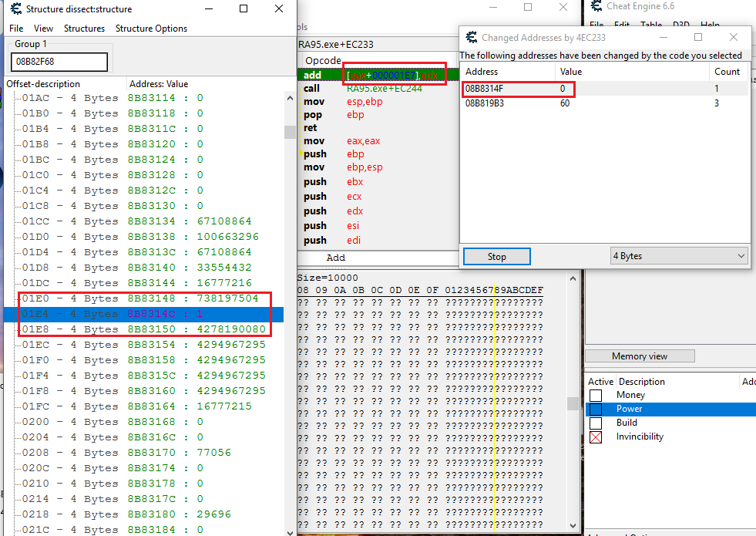Viewport: 756px width, 536px height.
Task: Click the Structure dissect window's Cheat Engine icon
Action: tap(15, 9)
